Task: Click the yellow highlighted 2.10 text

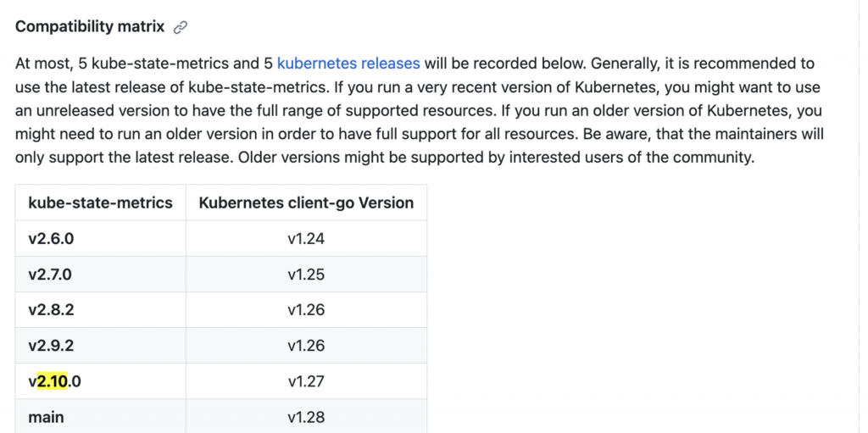Action: [x=52, y=381]
